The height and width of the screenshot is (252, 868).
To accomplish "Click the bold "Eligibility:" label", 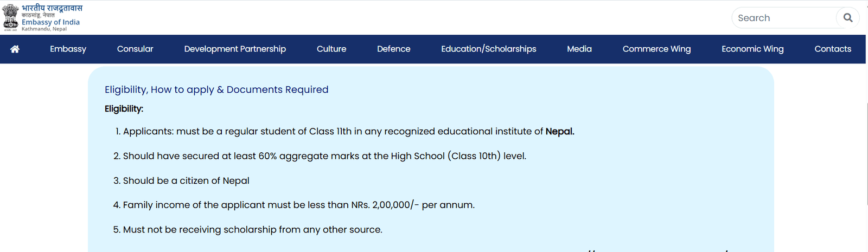I will [124, 109].
